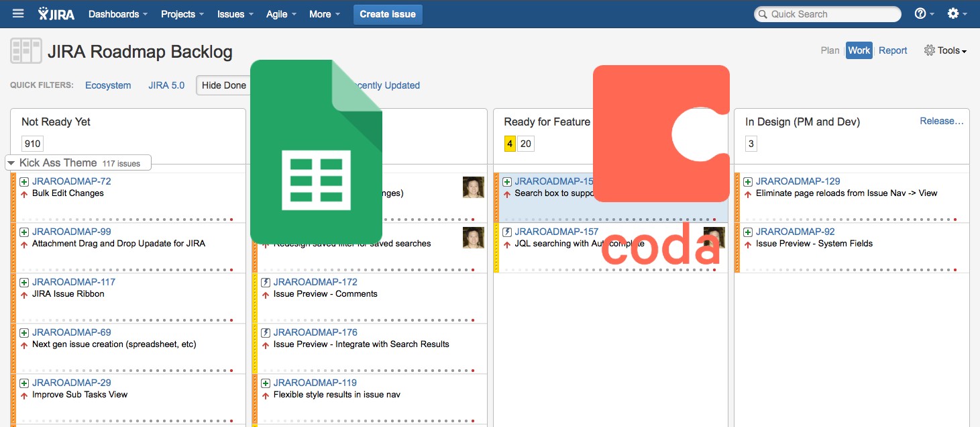Switch to Report mode

click(x=893, y=50)
